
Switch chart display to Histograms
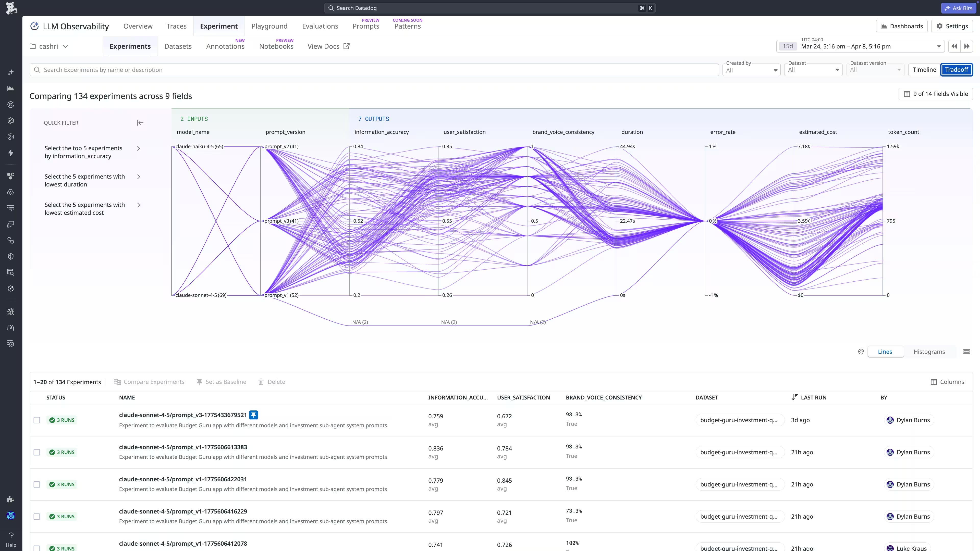tap(929, 352)
